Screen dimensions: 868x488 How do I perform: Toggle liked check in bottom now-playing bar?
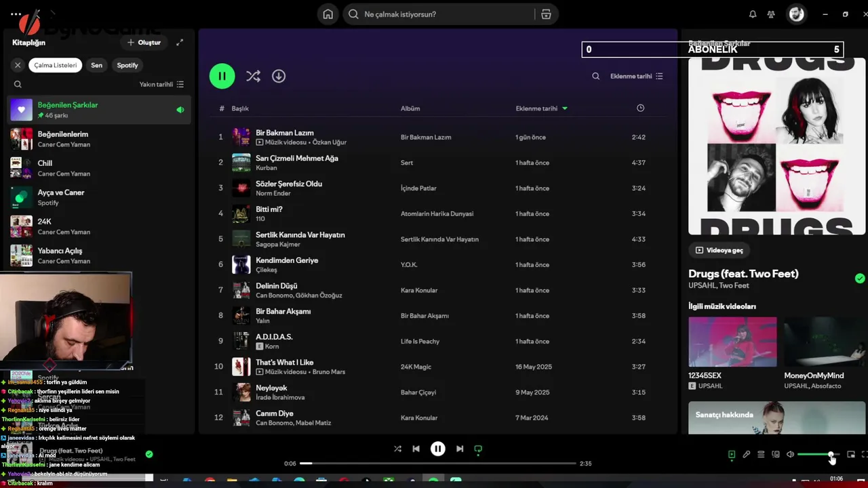[149, 454]
